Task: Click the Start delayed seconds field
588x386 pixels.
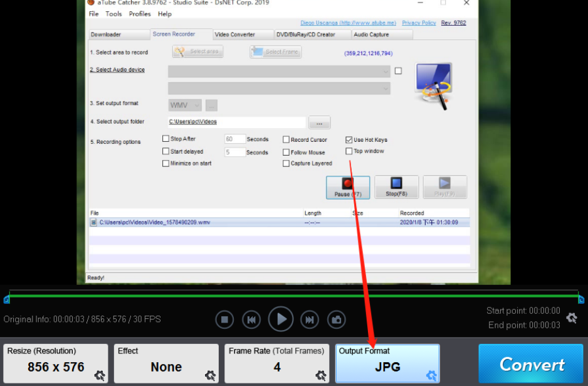Action: tap(235, 152)
